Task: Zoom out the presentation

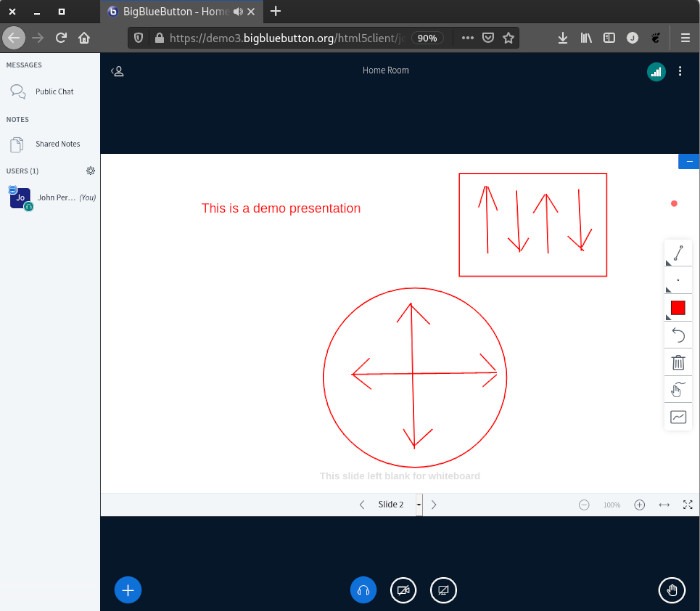Action: click(x=583, y=505)
